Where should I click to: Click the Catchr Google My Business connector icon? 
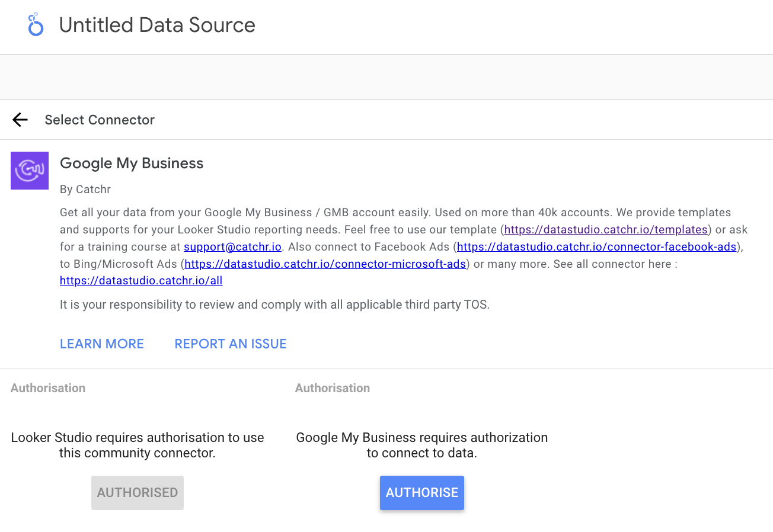click(x=29, y=170)
